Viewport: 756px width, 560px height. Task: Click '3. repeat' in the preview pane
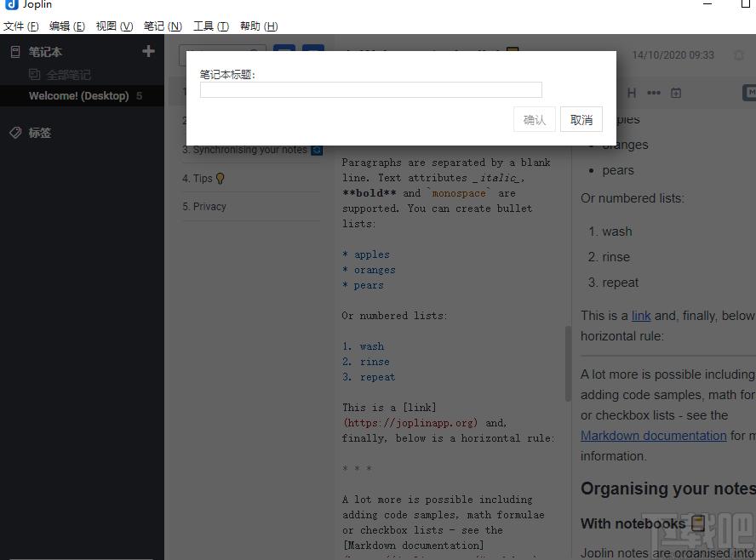[613, 283]
